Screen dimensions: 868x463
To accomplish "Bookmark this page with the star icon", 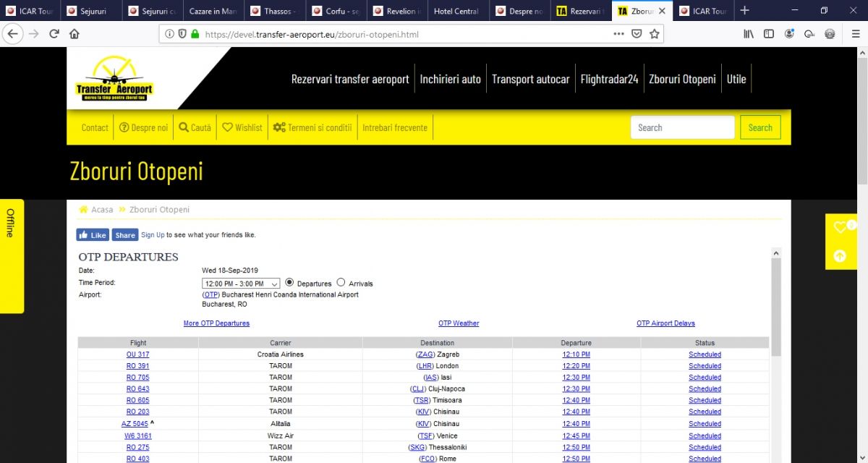I will (654, 34).
